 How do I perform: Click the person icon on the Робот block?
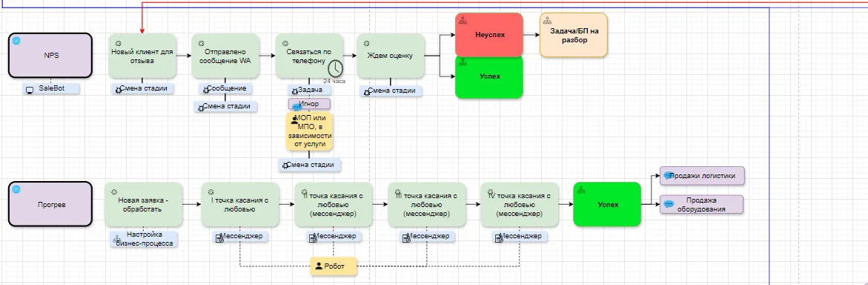click(x=318, y=266)
